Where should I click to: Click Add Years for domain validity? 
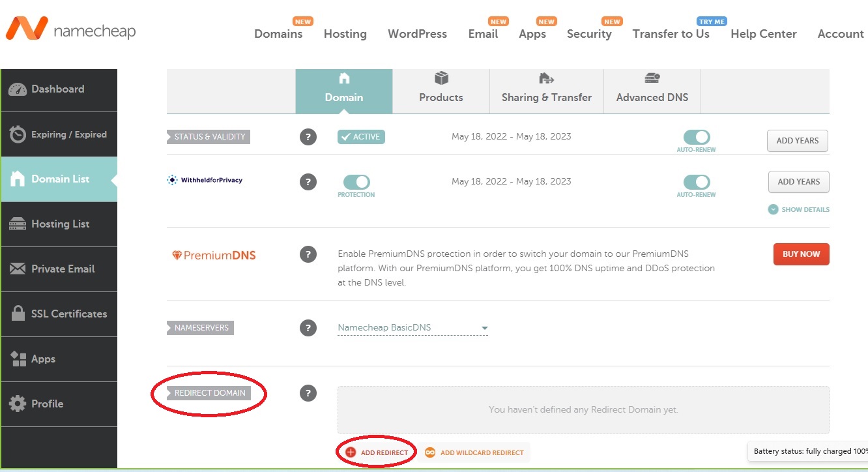tap(798, 141)
